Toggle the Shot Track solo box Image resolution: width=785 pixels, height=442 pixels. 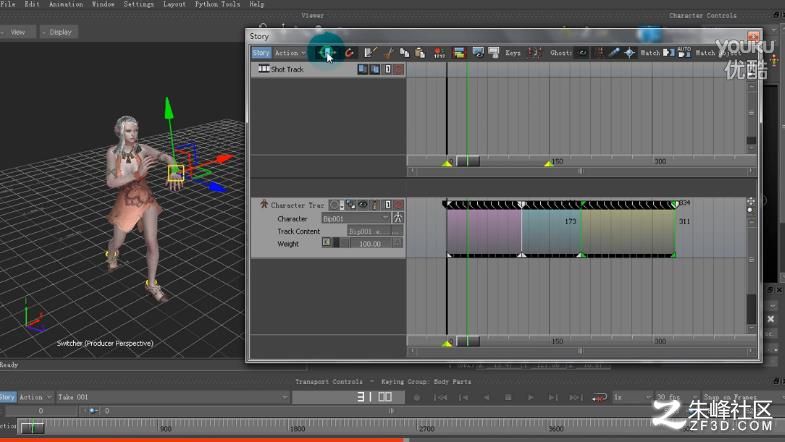pyautogui.click(x=387, y=69)
